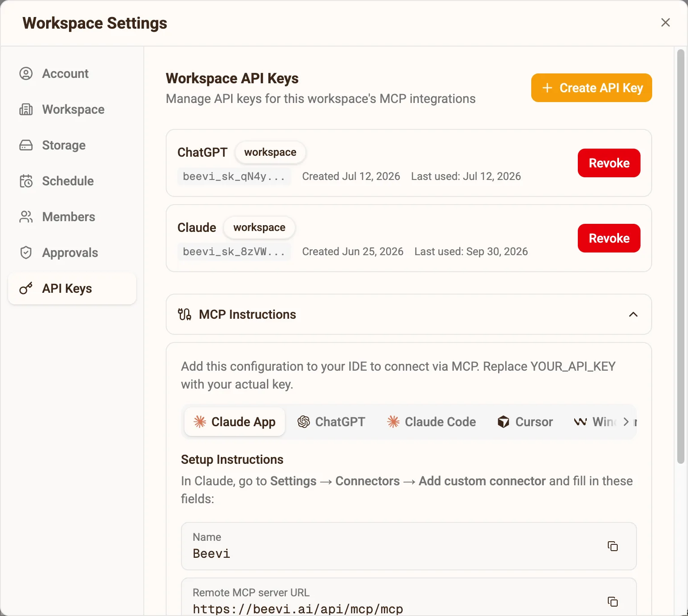Click the Claude Code starburst icon
688x616 pixels.
point(393,422)
